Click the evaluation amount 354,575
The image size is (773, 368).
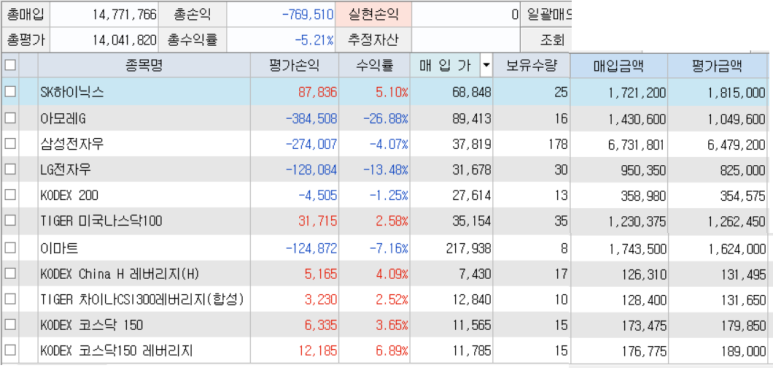point(744,195)
